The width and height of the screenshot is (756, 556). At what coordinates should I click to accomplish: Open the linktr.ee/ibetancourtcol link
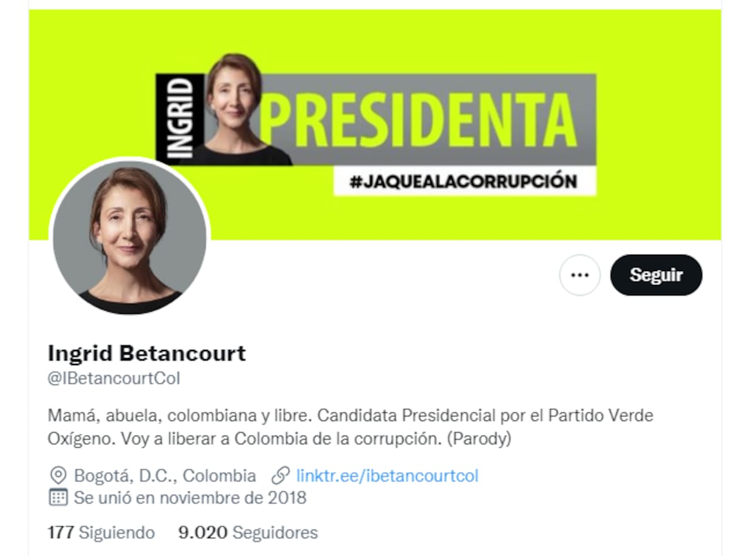(x=387, y=475)
